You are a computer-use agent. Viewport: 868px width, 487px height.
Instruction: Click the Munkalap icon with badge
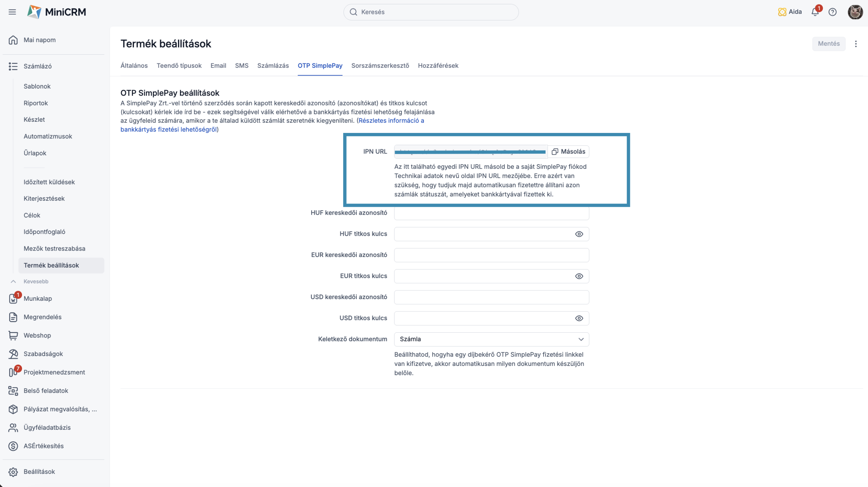click(13, 298)
